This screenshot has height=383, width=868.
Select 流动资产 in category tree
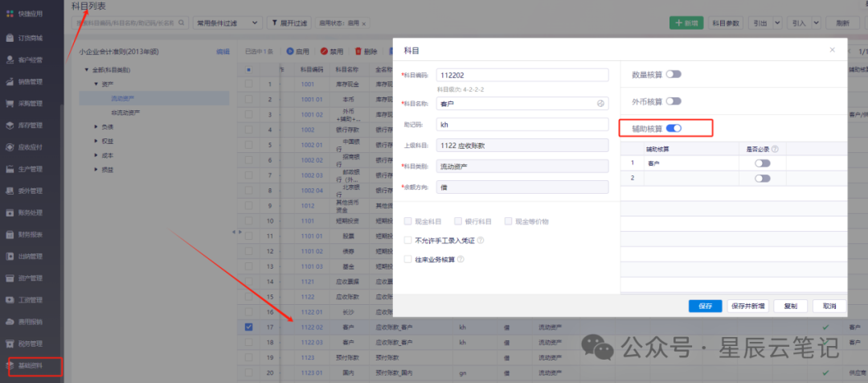click(x=122, y=98)
